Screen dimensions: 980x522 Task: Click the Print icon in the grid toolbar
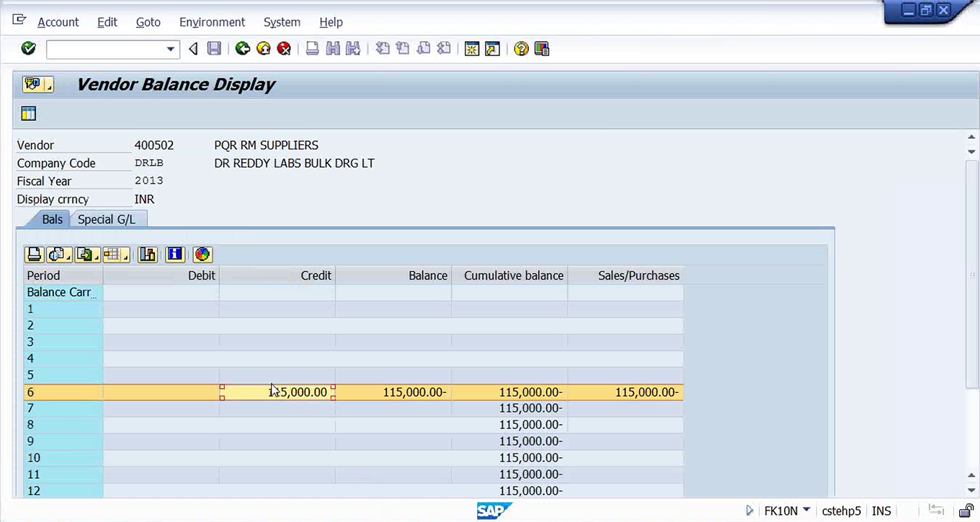tap(34, 254)
